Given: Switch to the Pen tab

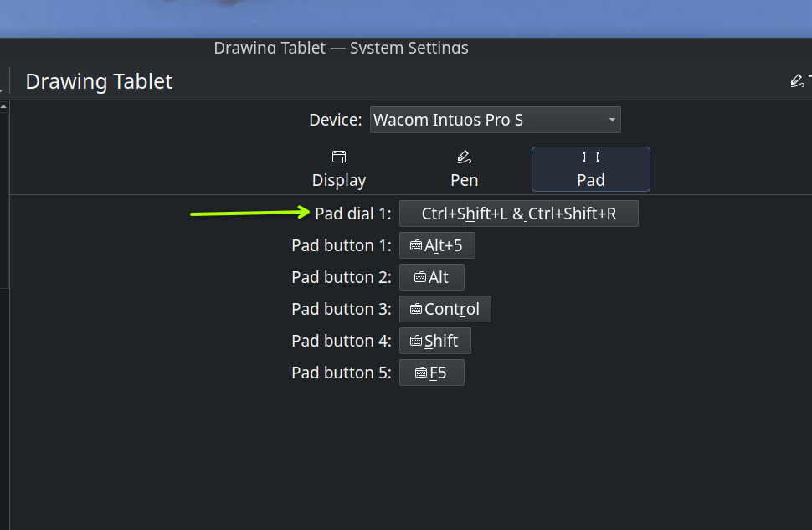Looking at the screenshot, I should click(465, 169).
